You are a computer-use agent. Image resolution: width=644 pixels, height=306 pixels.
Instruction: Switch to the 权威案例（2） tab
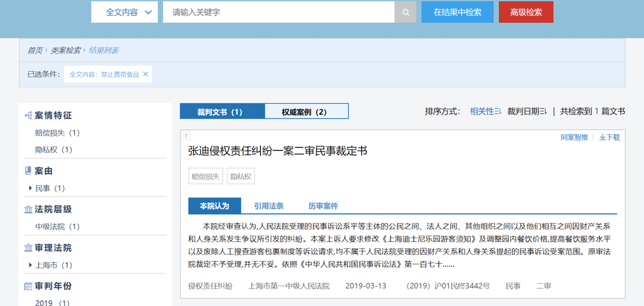pos(306,112)
